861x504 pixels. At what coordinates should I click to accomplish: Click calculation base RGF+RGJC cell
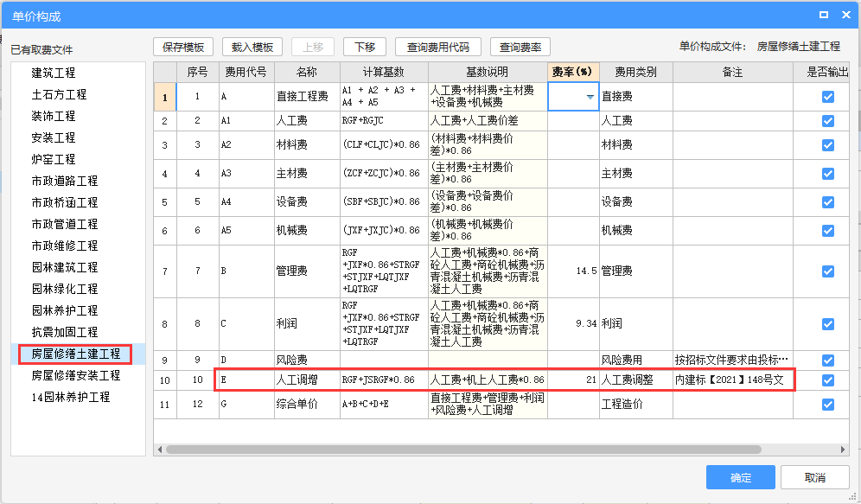click(384, 121)
